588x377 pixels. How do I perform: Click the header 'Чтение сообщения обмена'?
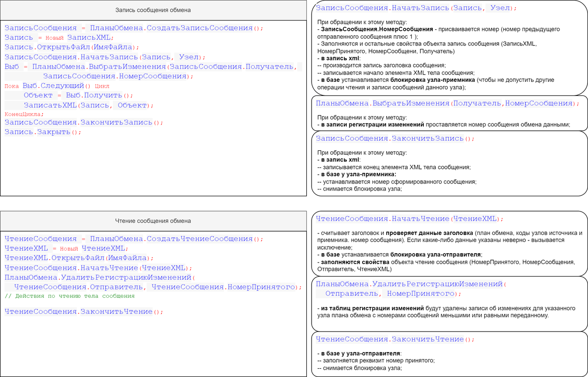point(153,221)
